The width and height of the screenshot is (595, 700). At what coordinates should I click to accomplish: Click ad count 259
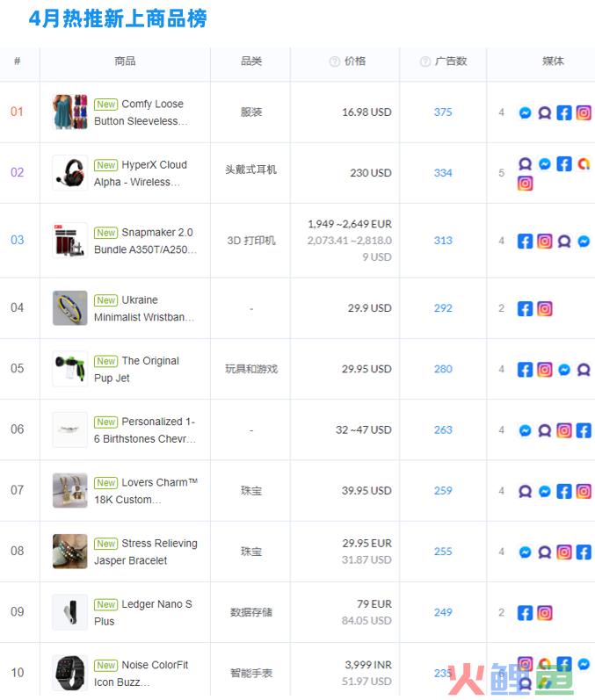point(443,491)
